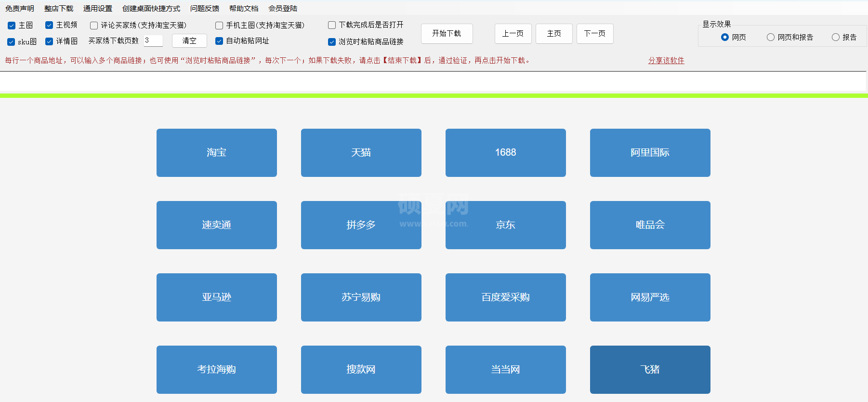Uncheck the sku图 checkbox
This screenshot has height=402, width=868.
(x=11, y=42)
